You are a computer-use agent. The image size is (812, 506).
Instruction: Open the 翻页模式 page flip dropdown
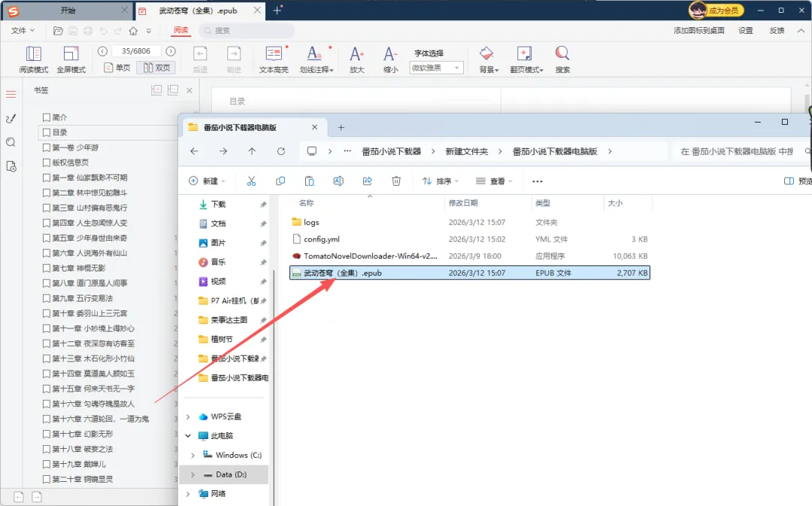[x=526, y=59]
